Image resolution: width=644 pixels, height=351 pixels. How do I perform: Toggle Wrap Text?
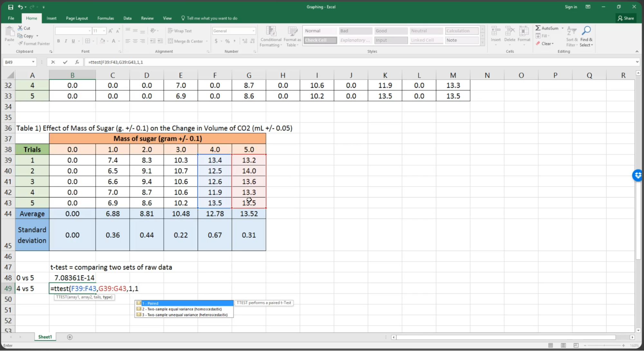pyautogui.click(x=180, y=31)
